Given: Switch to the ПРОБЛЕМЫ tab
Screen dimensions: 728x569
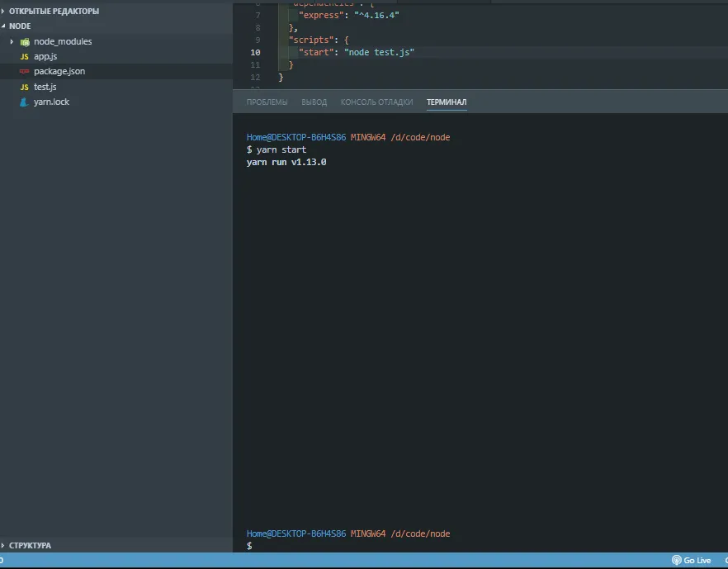Looking at the screenshot, I should (x=267, y=102).
